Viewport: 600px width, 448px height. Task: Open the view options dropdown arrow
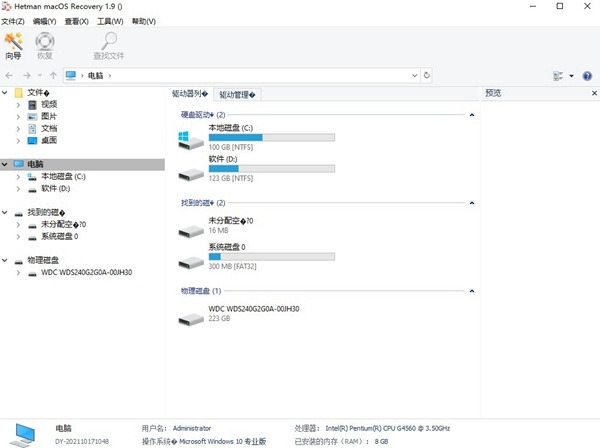click(571, 76)
